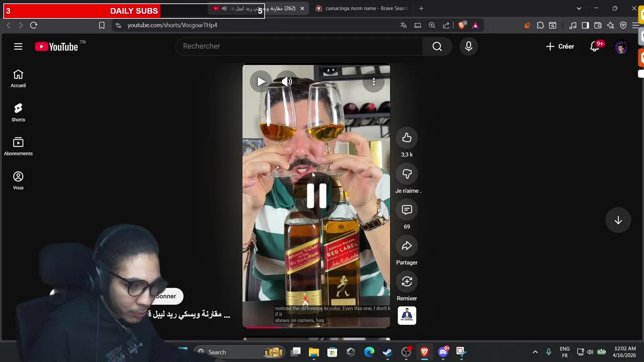Open the YouTube account avatar menu

tap(621, 47)
